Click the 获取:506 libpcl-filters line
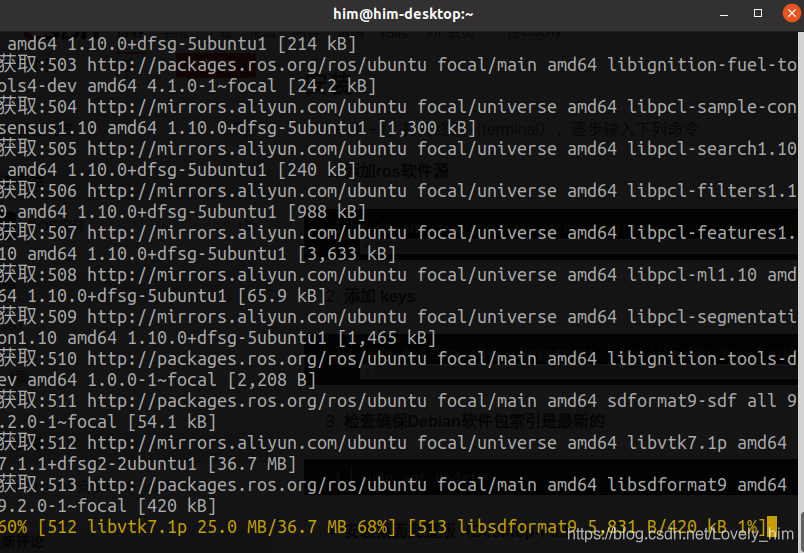 pyautogui.click(x=398, y=191)
